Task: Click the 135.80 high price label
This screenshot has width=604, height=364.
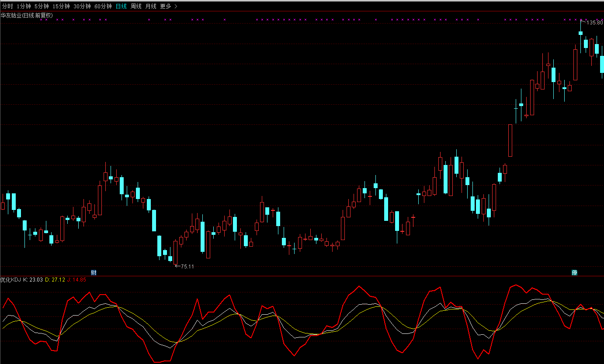Action: [595, 23]
